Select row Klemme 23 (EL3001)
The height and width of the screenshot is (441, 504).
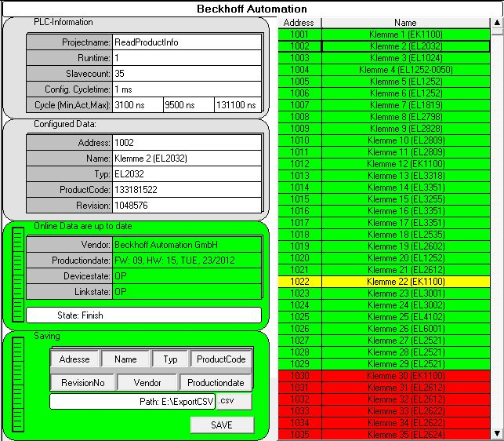pos(384,293)
